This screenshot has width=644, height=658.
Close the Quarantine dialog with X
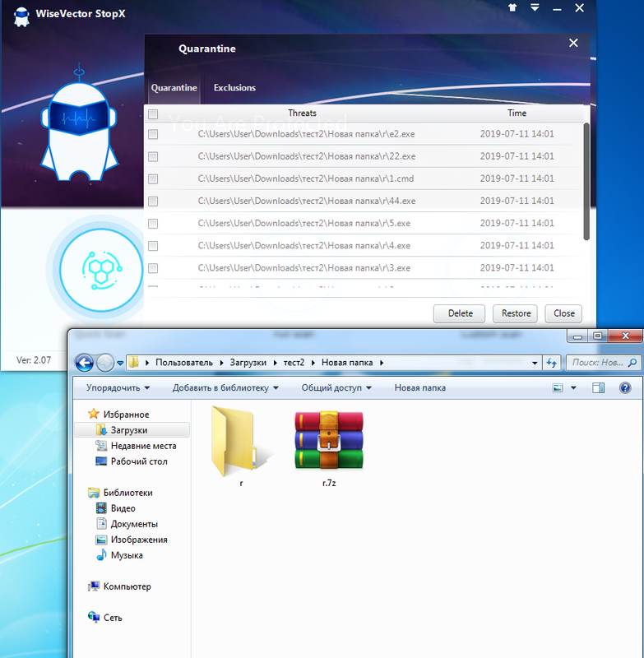[573, 43]
